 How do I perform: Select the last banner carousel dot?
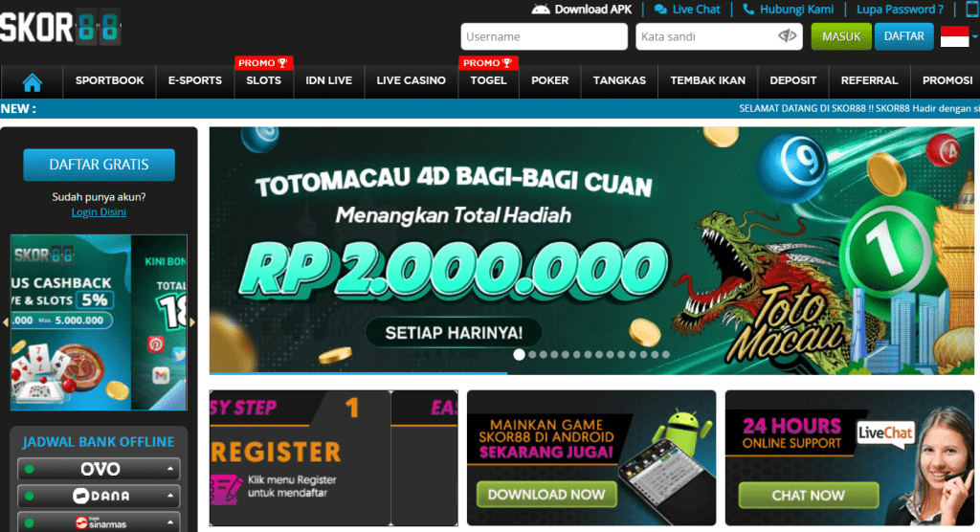click(x=666, y=354)
